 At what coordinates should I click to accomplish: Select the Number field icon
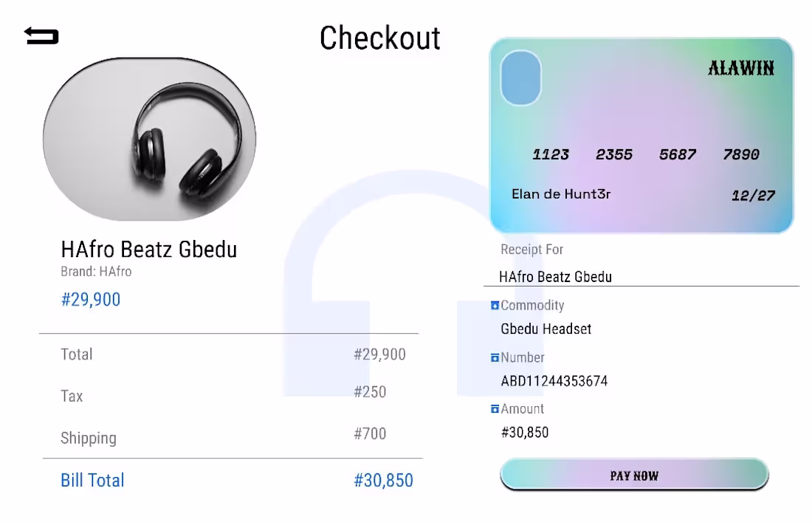495,357
